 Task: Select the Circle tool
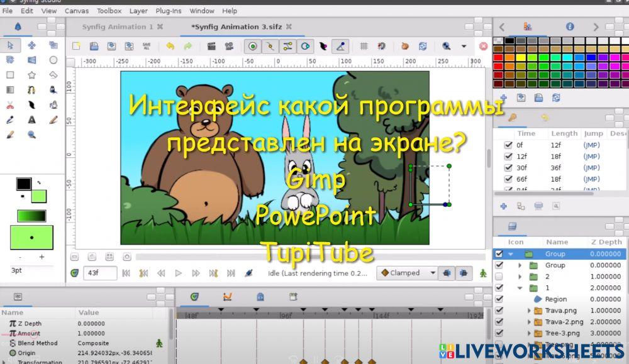pos(53,60)
